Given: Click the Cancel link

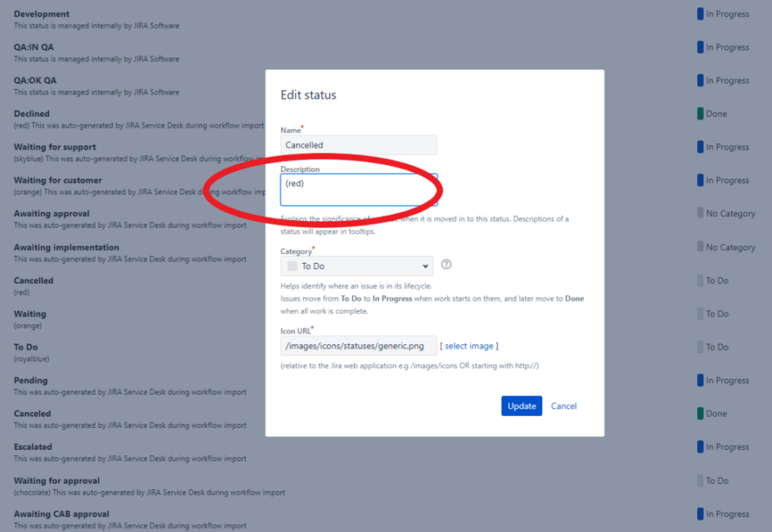Looking at the screenshot, I should [x=563, y=405].
